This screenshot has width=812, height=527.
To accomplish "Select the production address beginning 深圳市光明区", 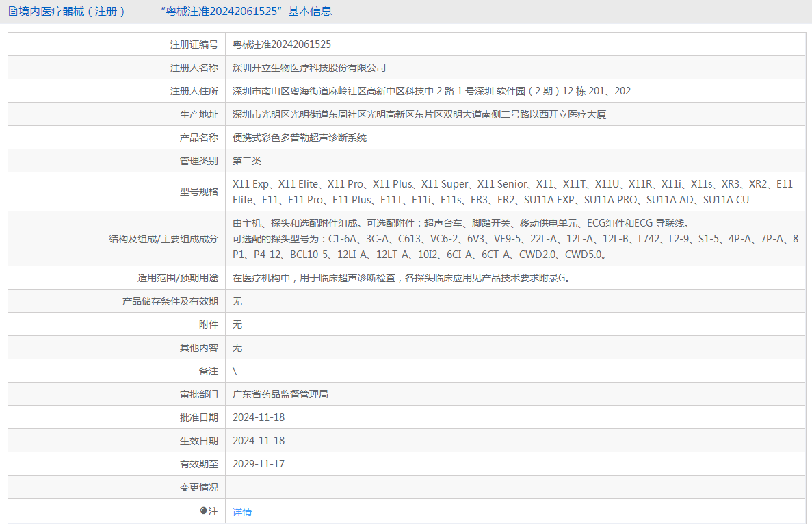I will click(x=419, y=114).
